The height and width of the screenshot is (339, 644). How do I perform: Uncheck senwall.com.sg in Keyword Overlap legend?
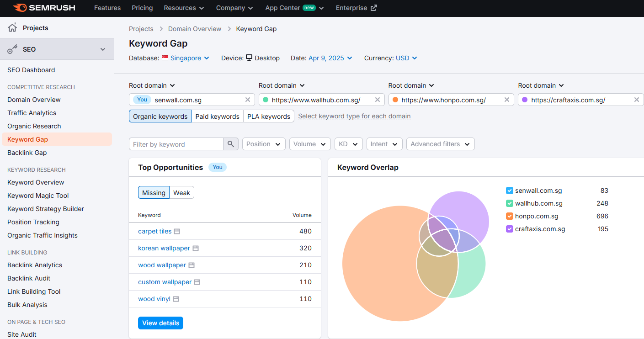click(510, 191)
